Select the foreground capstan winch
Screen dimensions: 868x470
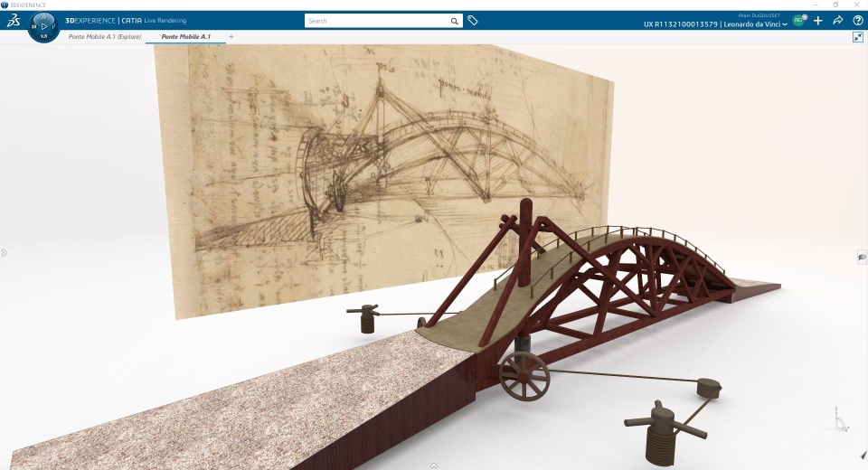point(665,433)
